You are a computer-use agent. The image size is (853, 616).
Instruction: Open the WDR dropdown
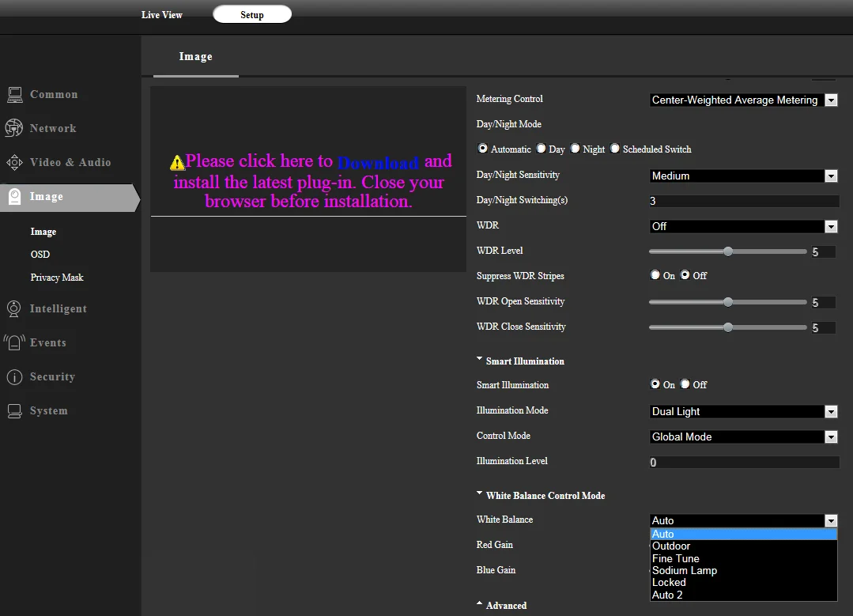[x=743, y=226]
